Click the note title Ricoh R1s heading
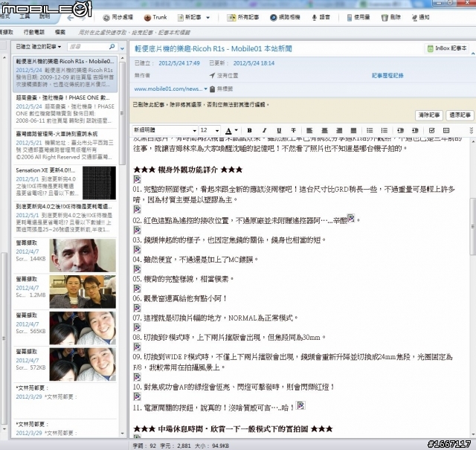The width and height of the screenshot is (476, 450). click(213, 48)
